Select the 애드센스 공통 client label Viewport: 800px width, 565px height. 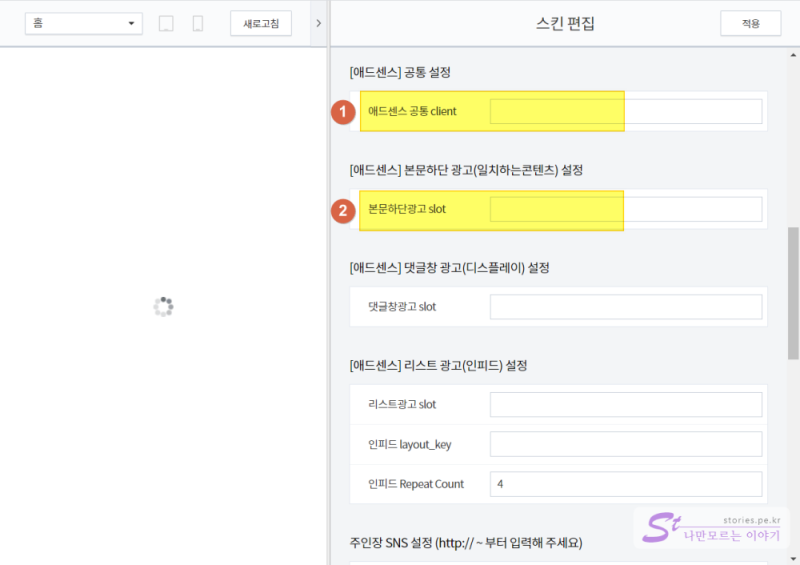coord(412,111)
